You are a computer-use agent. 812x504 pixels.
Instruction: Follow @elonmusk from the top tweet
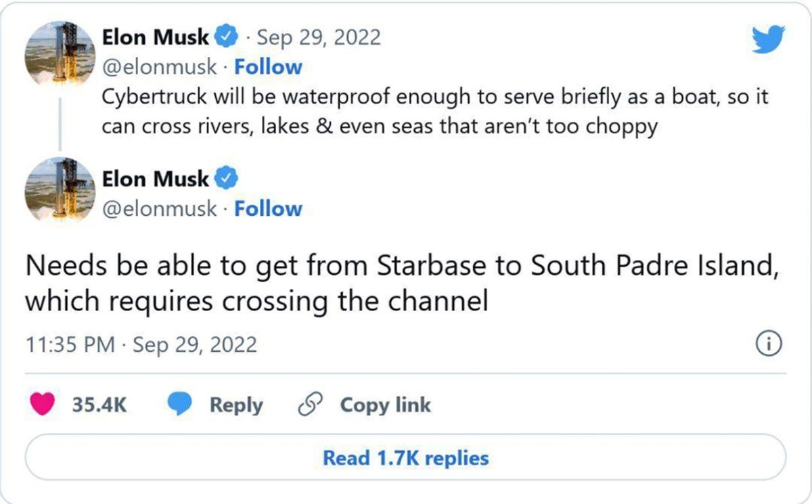tap(268, 67)
